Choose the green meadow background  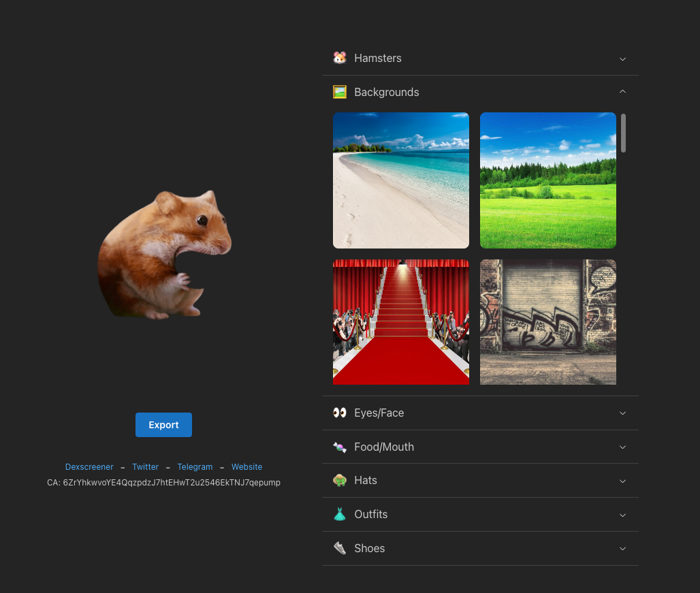(x=548, y=180)
